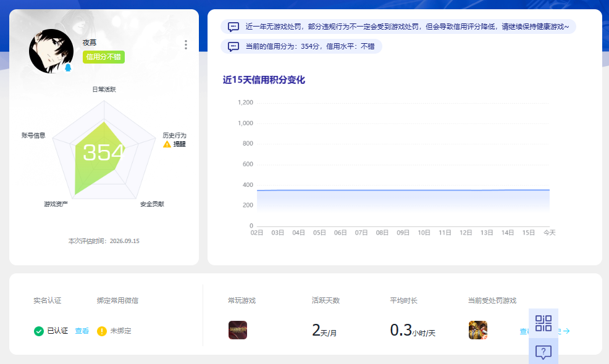Screen dimensions: 609x364
Task: Select the 安全贡献 radar axis label
Action: (x=152, y=204)
